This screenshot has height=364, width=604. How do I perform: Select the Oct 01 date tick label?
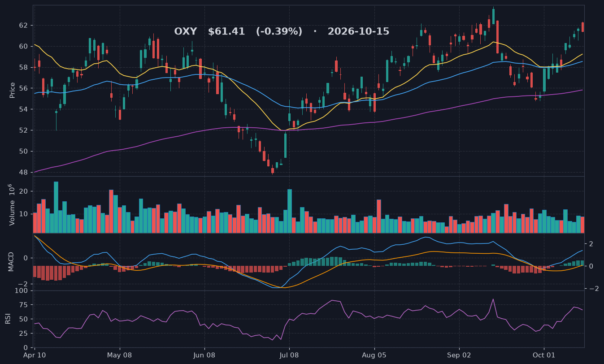[544, 355]
